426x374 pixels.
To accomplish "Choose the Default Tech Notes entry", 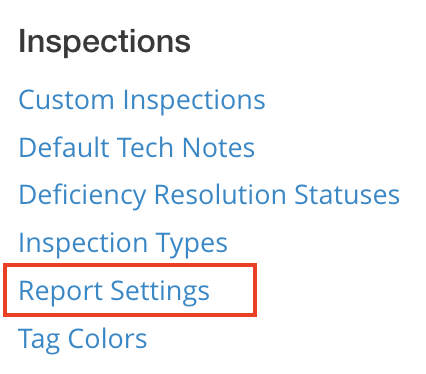I will (x=137, y=147).
